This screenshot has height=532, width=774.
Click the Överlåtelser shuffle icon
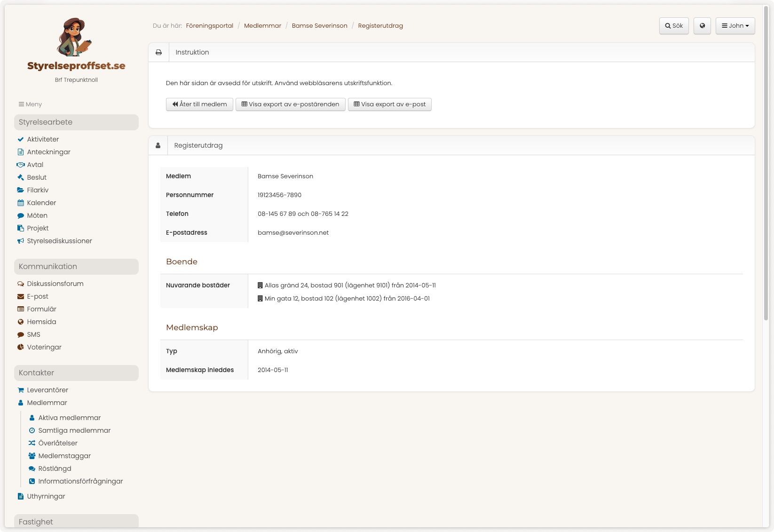coord(32,443)
